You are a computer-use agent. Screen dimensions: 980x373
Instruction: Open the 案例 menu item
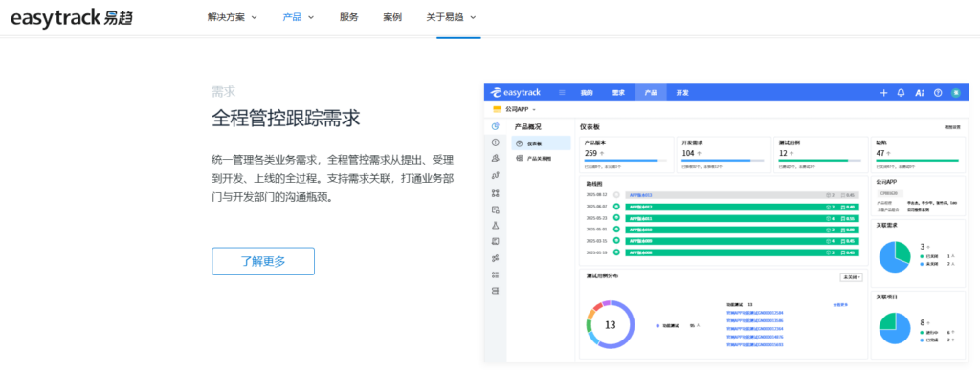point(392,17)
